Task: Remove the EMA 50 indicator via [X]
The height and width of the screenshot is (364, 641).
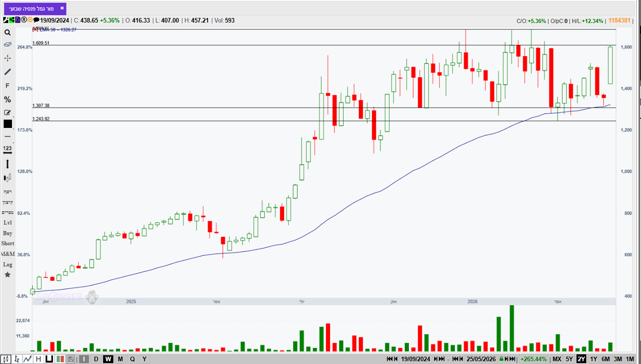Action: click(x=35, y=29)
